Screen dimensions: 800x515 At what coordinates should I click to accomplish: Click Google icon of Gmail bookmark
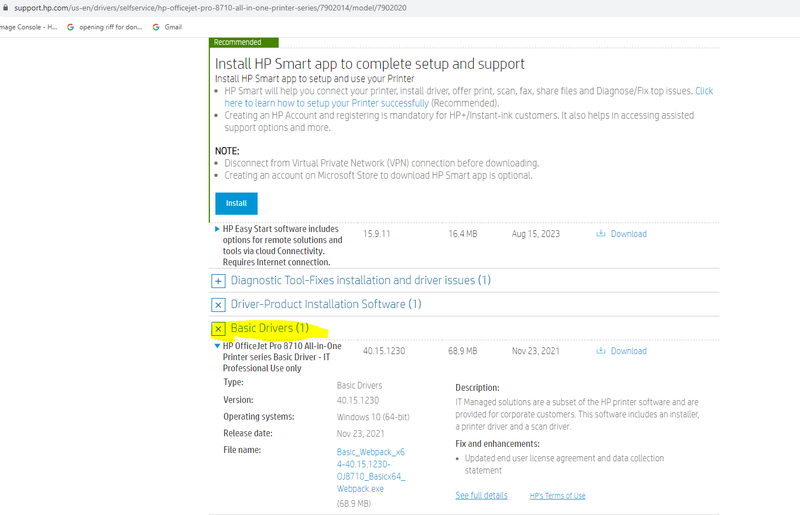click(x=156, y=27)
